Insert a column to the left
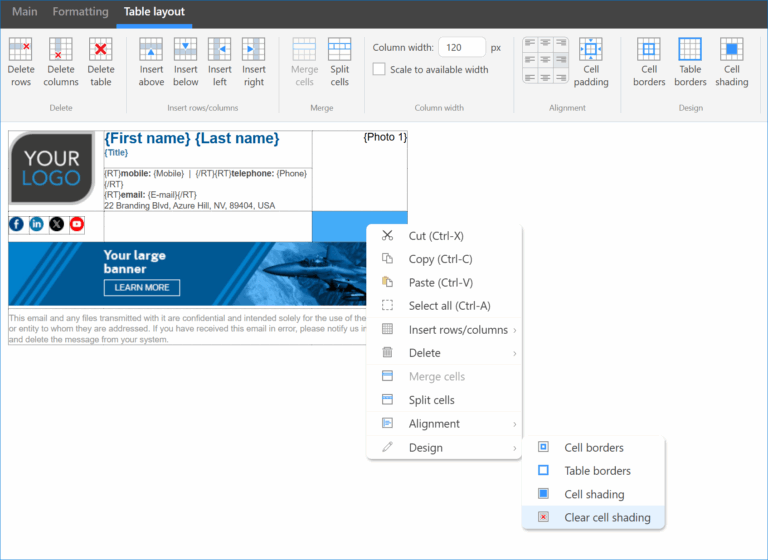Screen dimensions: 768x560 point(219,62)
